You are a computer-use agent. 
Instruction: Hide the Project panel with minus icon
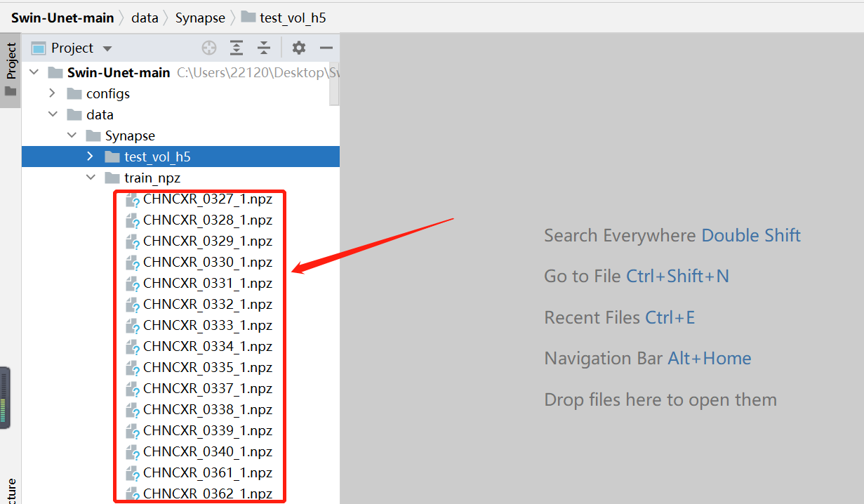coord(326,48)
